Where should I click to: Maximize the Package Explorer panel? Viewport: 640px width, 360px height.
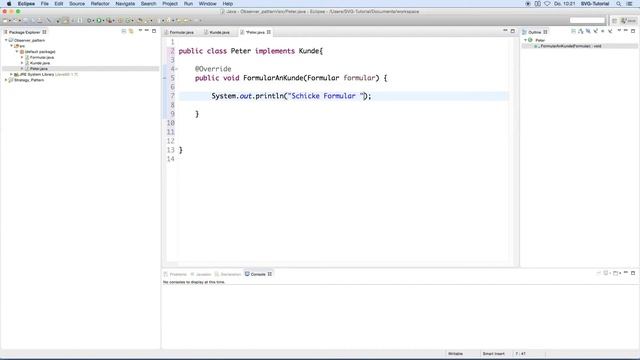coord(154,31)
